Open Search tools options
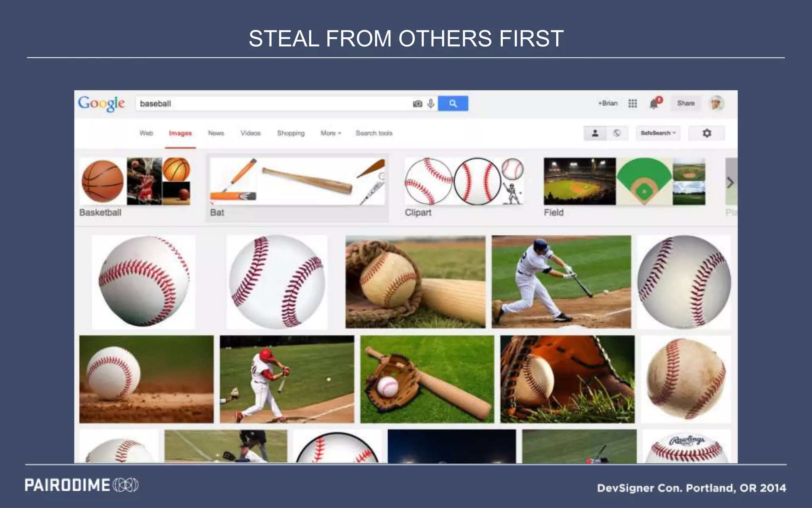 374,133
